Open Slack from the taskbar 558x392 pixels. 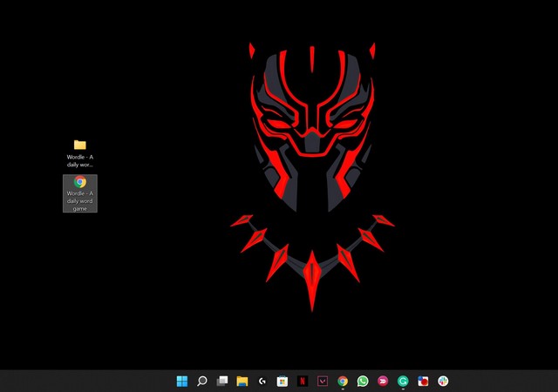pyautogui.click(x=443, y=381)
